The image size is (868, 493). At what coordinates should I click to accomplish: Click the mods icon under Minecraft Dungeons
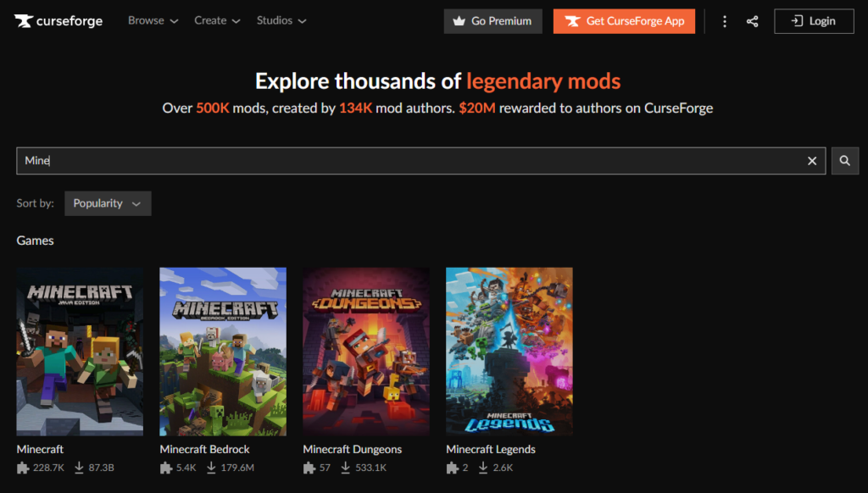pyautogui.click(x=309, y=468)
